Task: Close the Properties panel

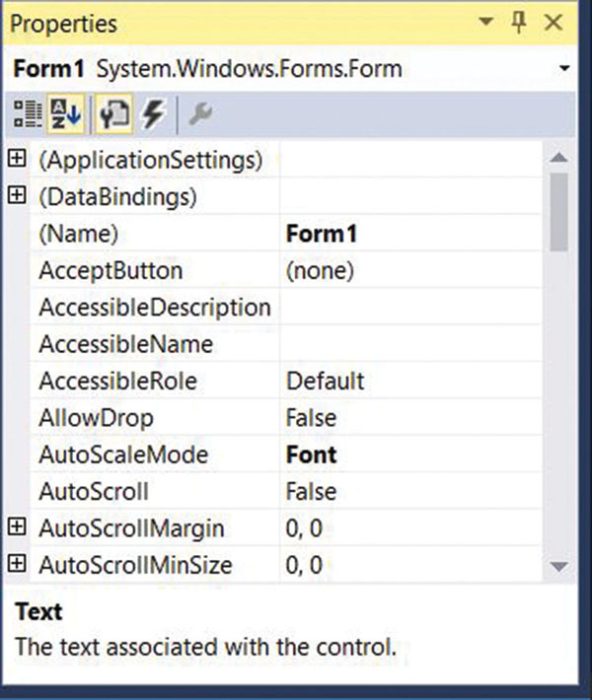Action: pyautogui.click(x=554, y=23)
